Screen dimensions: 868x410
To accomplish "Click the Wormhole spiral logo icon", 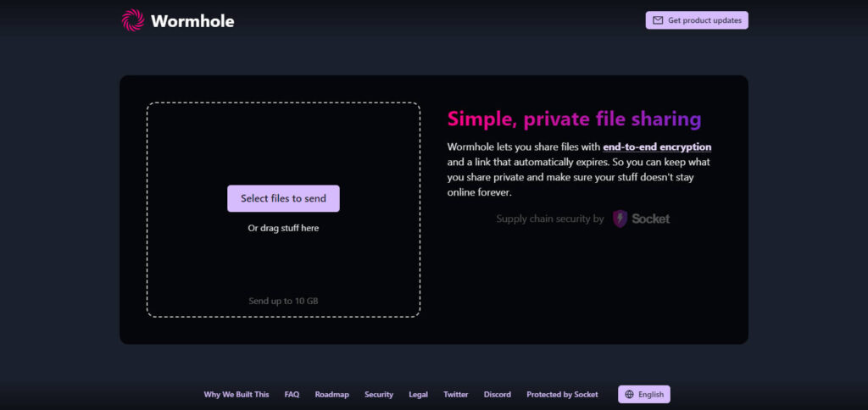I will [133, 20].
